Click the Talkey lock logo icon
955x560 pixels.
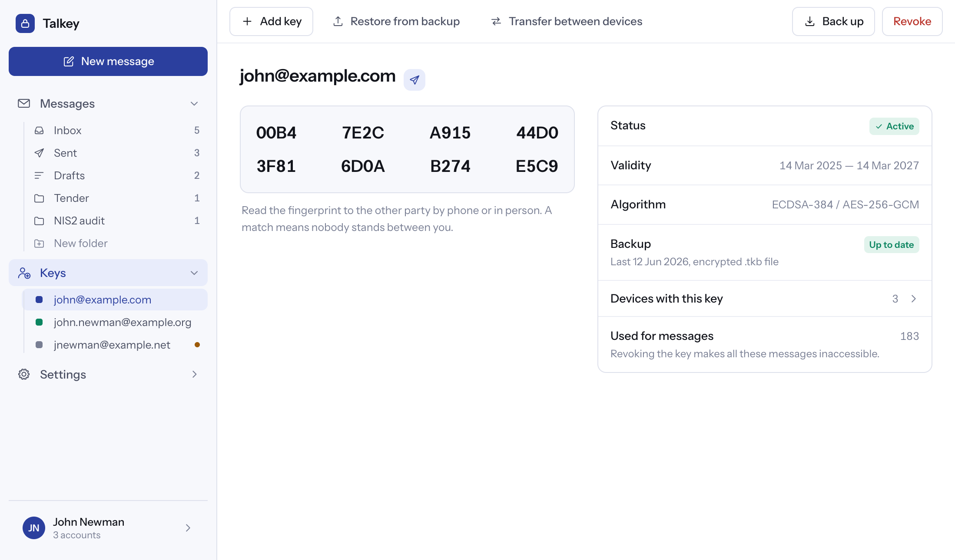pyautogui.click(x=25, y=23)
